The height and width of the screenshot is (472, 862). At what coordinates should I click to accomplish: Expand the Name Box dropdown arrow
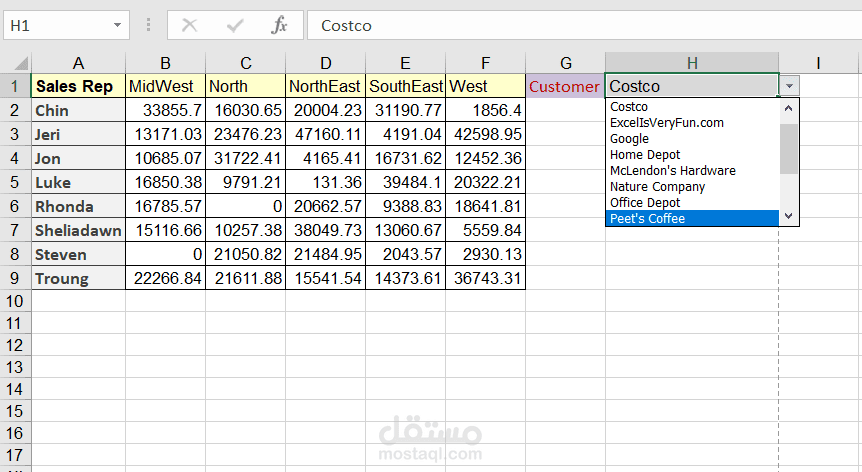[118, 25]
